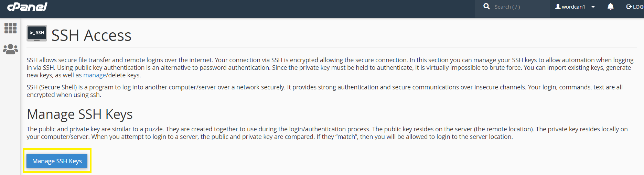Open the Home grid icon in sidebar

[10, 28]
